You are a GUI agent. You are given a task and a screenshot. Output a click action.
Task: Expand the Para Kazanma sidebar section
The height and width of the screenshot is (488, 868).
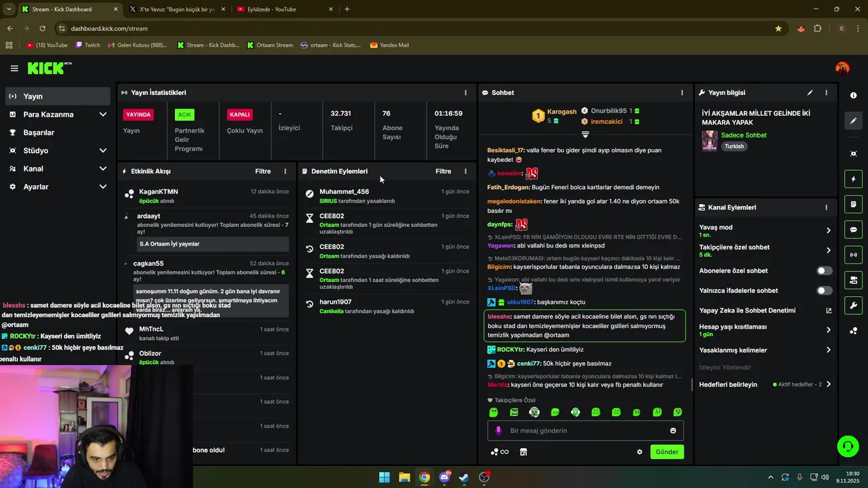[x=103, y=115]
